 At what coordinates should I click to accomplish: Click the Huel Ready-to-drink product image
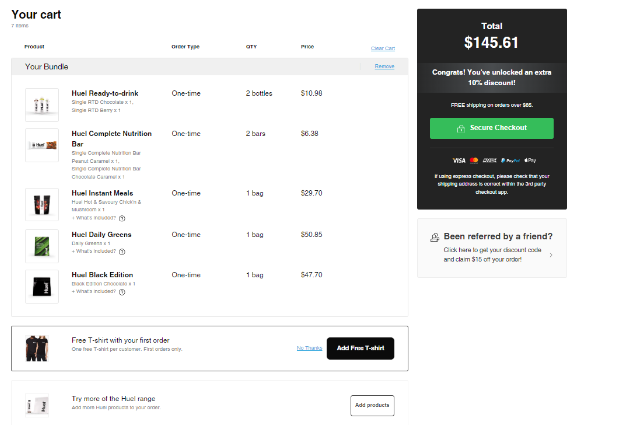(x=41, y=103)
